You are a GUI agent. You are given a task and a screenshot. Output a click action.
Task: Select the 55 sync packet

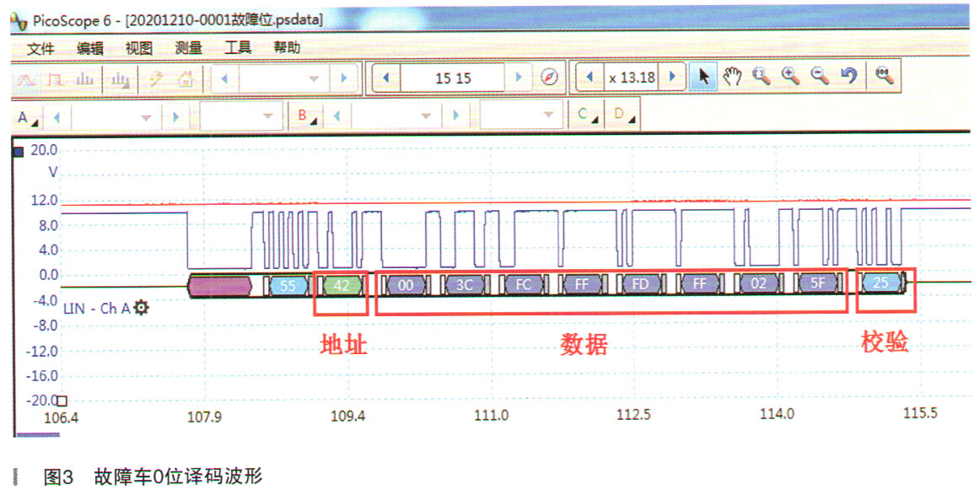pos(288,286)
